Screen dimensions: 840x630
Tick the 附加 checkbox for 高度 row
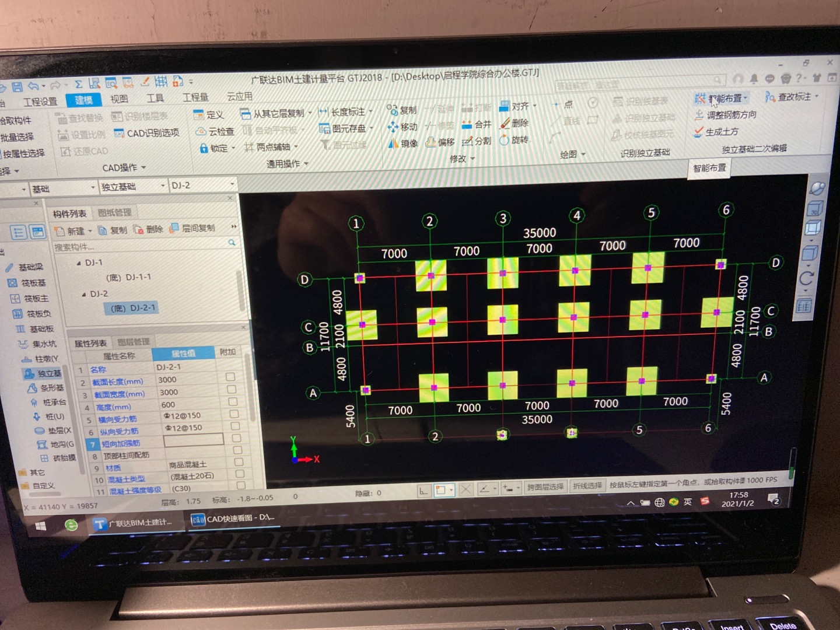click(233, 401)
